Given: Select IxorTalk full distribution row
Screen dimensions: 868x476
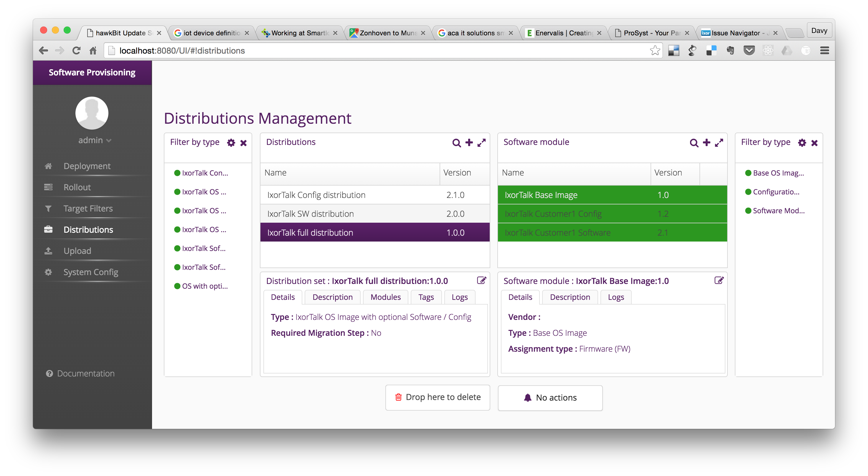Looking at the screenshot, I should pos(375,232).
